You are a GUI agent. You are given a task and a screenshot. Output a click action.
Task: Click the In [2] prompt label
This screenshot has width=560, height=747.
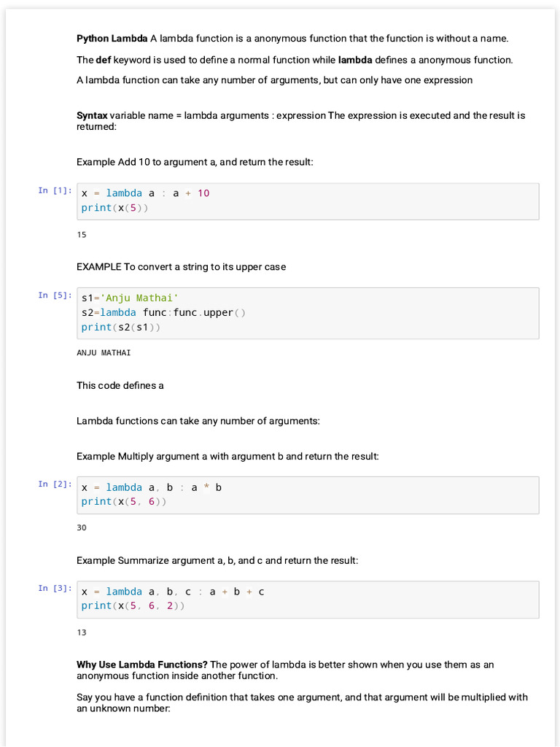[x=55, y=484]
